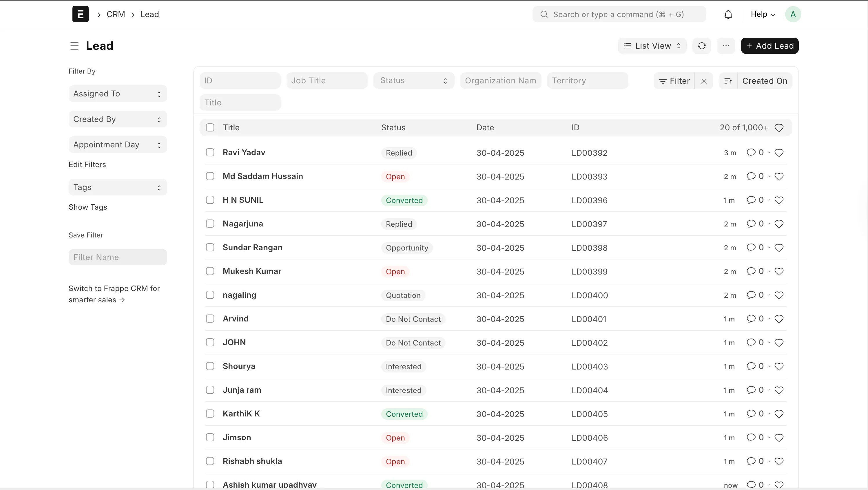Open the List View dropdown

[x=652, y=46]
